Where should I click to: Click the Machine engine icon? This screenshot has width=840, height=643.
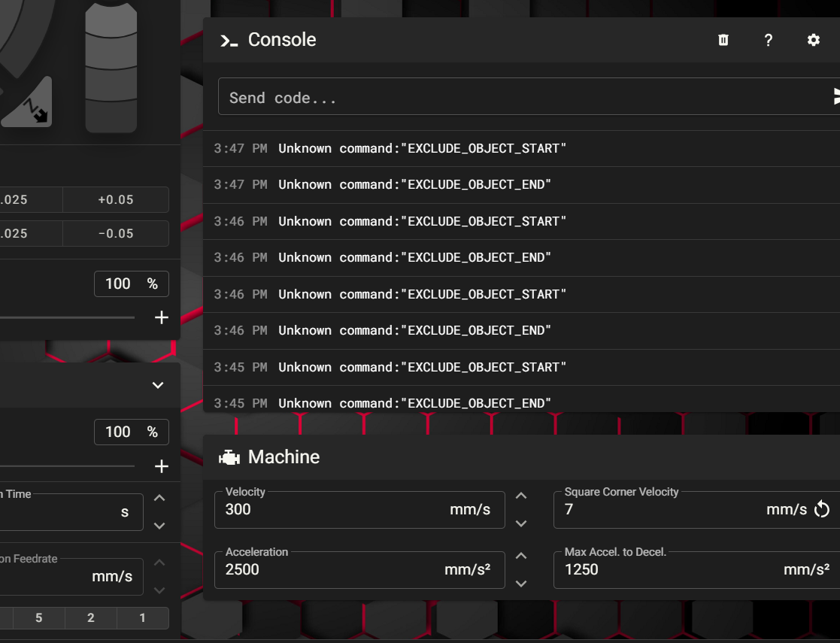click(x=229, y=457)
